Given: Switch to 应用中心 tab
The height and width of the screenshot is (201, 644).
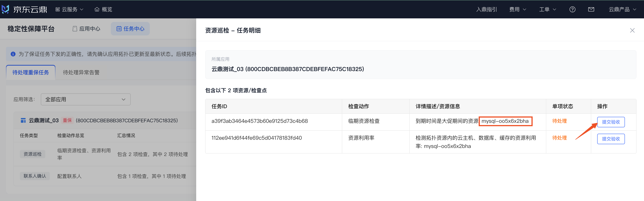Looking at the screenshot, I should click(x=86, y=29).
